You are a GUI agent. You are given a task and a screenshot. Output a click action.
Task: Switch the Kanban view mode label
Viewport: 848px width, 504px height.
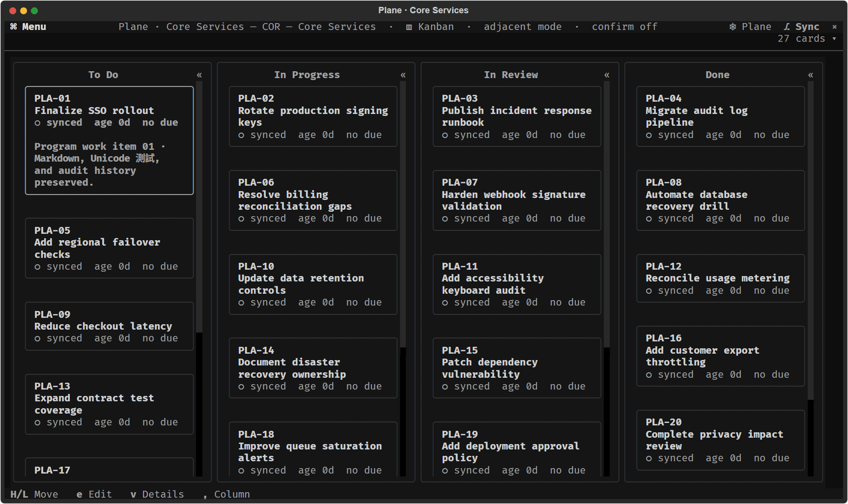(x=436, y=27)
